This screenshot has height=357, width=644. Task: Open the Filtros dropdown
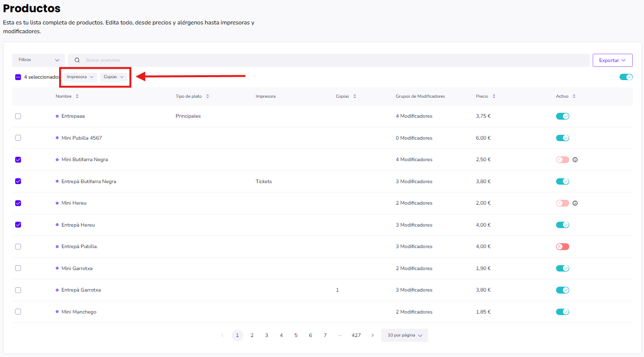tap(39, 60)
